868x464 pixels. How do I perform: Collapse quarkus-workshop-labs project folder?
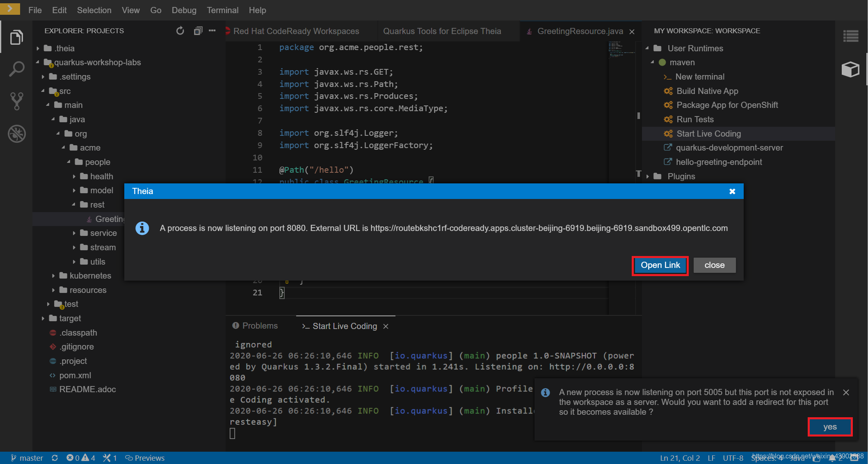[38, 62]
